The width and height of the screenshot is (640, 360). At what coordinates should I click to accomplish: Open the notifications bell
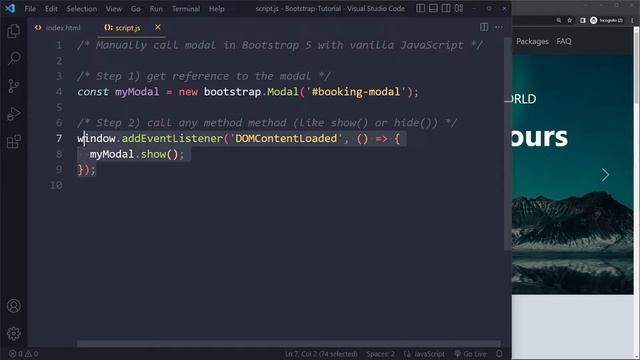point(499,354)
